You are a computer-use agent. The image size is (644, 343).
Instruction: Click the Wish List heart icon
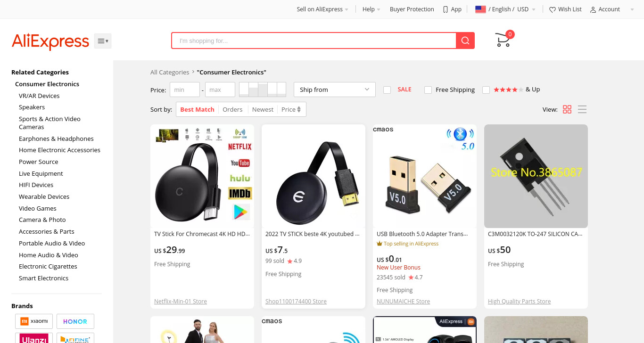553,9
